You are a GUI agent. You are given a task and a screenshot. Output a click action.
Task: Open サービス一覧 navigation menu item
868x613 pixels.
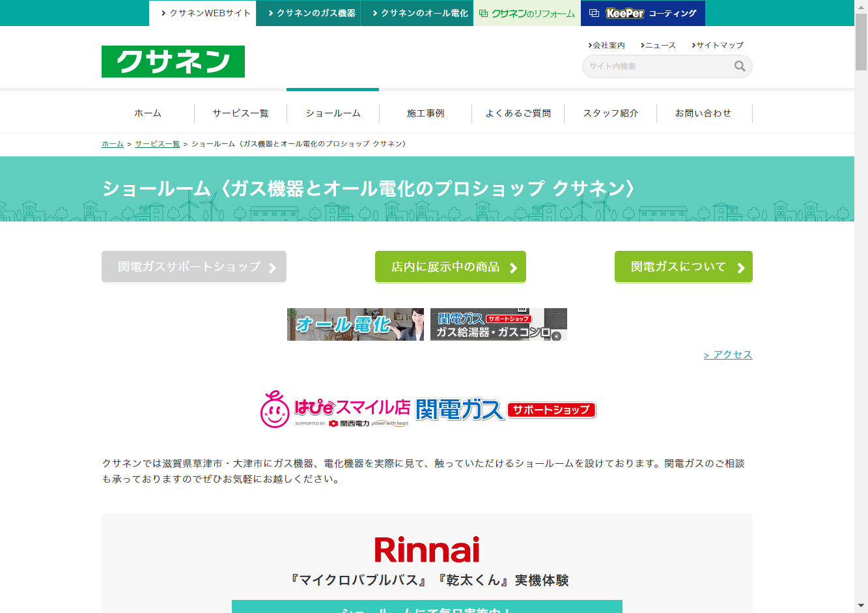pos(240,113)
